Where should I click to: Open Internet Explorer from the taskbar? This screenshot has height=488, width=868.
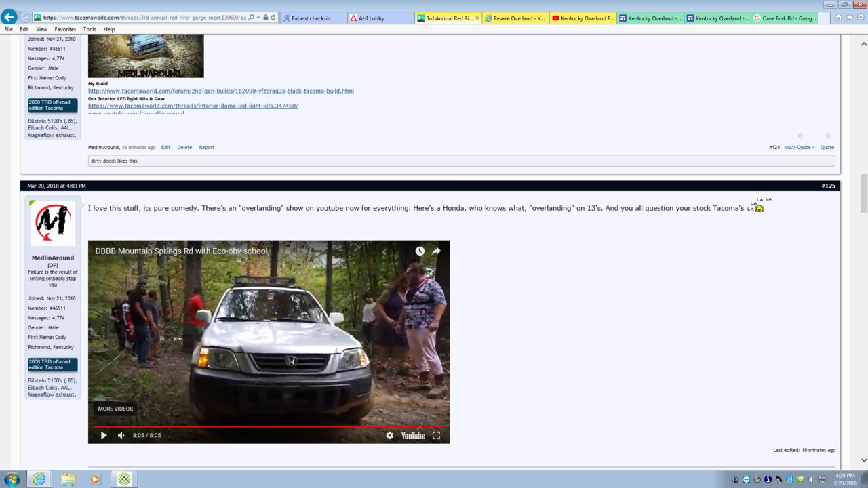(x=40, y=479)
